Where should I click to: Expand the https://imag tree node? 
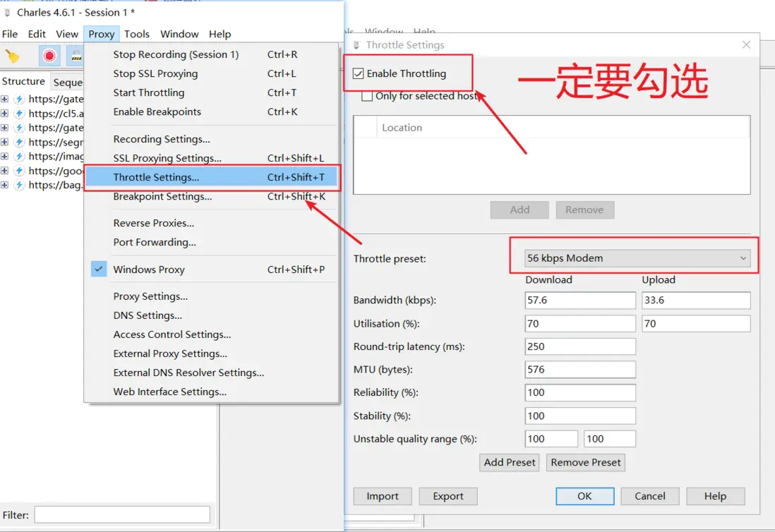point(4,157)
